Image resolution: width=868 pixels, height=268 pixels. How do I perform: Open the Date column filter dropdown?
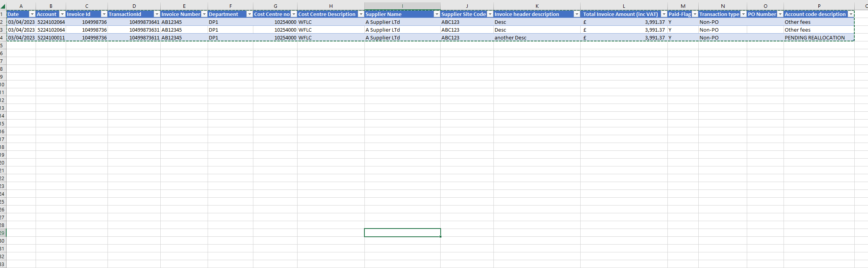pos(32,14)
